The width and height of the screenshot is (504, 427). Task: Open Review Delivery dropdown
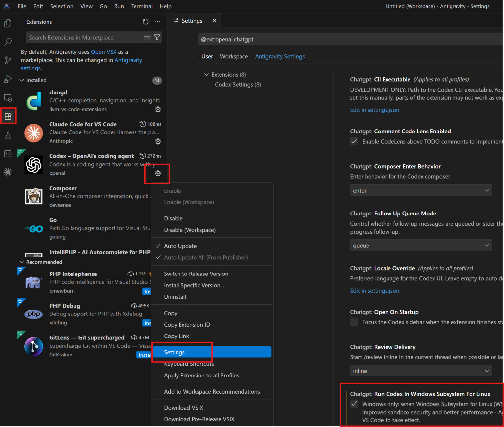click(x=421, y=371)
